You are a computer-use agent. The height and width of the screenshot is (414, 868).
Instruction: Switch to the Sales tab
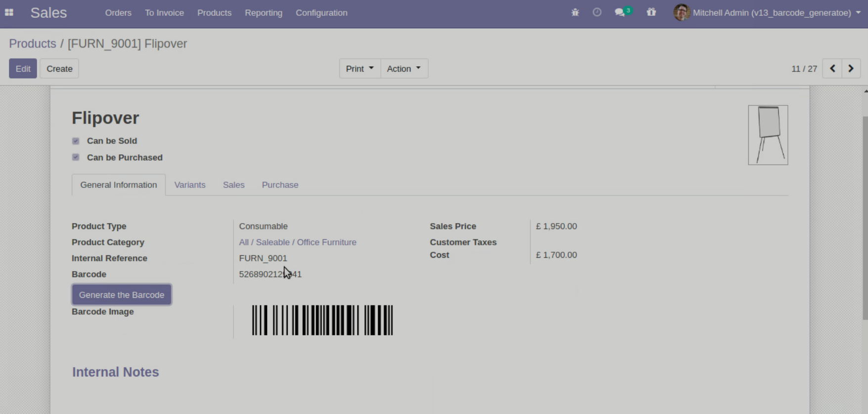point(233,185)
